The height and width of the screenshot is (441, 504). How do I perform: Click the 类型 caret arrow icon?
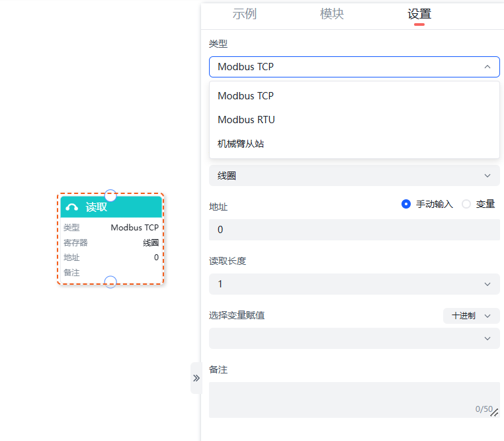[487, 67]
